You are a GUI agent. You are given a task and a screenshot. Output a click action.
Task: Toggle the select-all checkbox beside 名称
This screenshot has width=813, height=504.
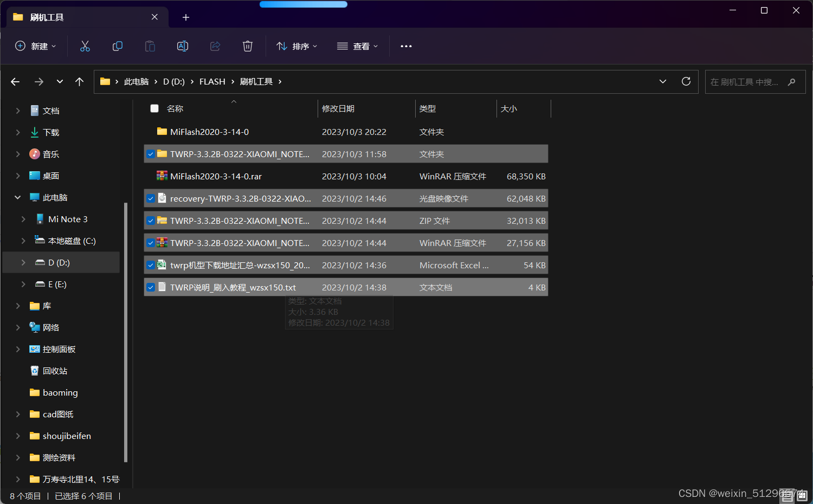click(x=154, y=108)
